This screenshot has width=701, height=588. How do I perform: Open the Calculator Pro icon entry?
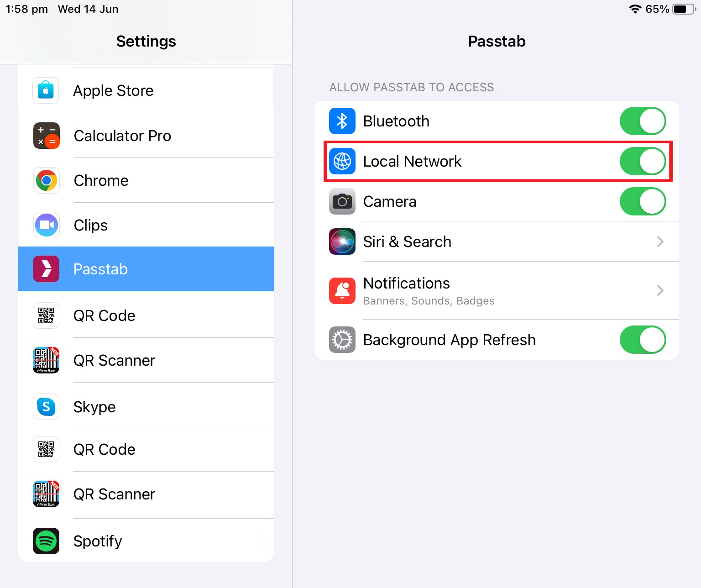click(46, 136)
